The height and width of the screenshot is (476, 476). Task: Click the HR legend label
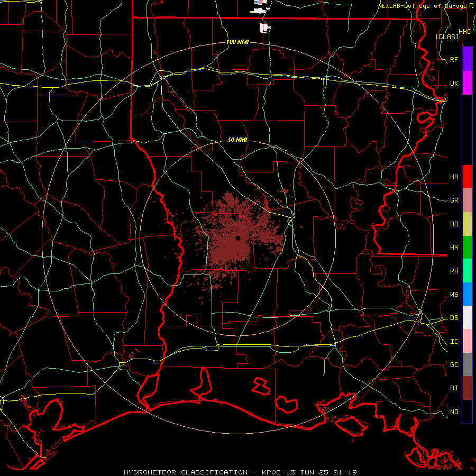pyautogui.click(x=454, y=248)
